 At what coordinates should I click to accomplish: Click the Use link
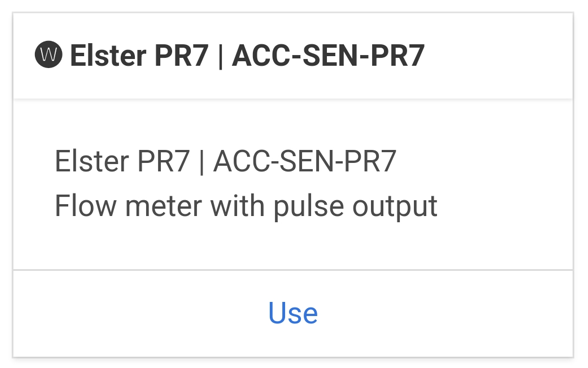(x=293, y=313)
